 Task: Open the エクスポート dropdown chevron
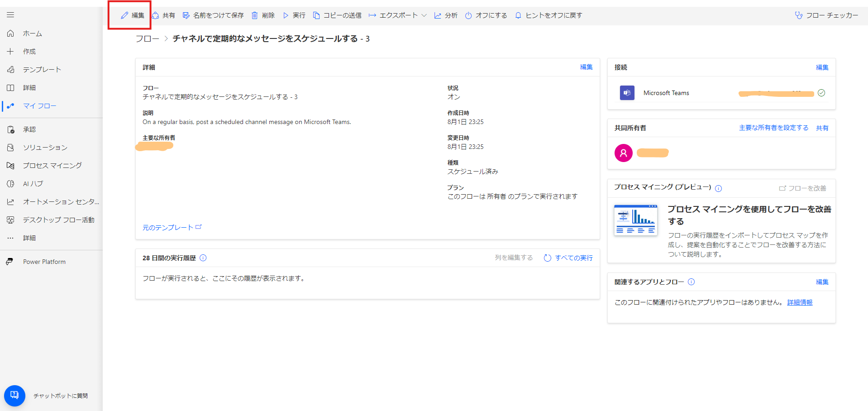click(x=424, y=15)
